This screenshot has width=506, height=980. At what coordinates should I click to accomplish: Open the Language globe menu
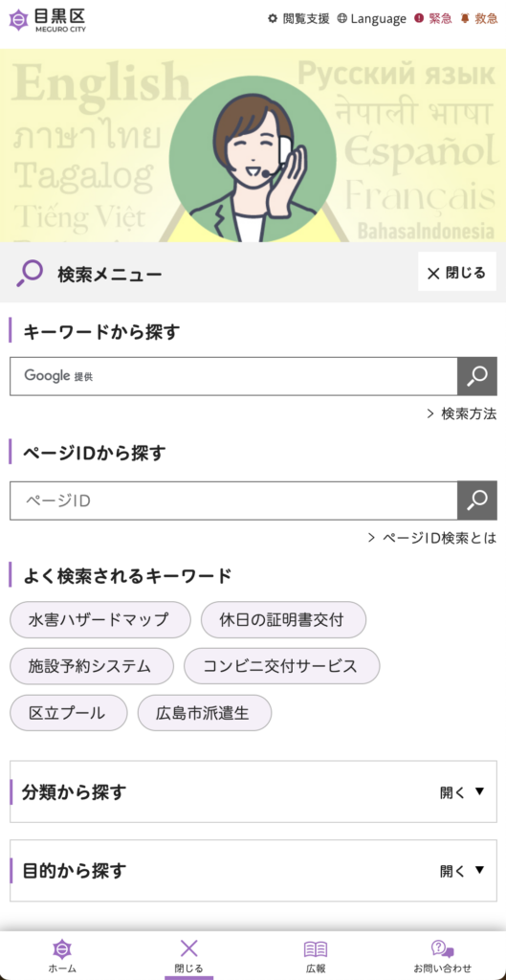coord(372,19)
